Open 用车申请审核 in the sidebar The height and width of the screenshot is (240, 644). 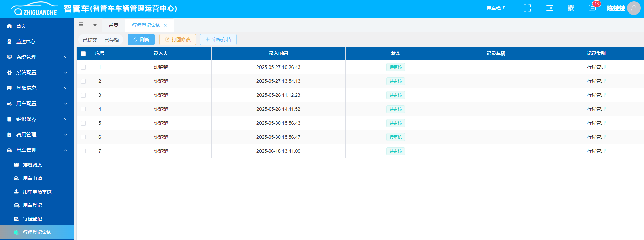[x=37, y=192]
